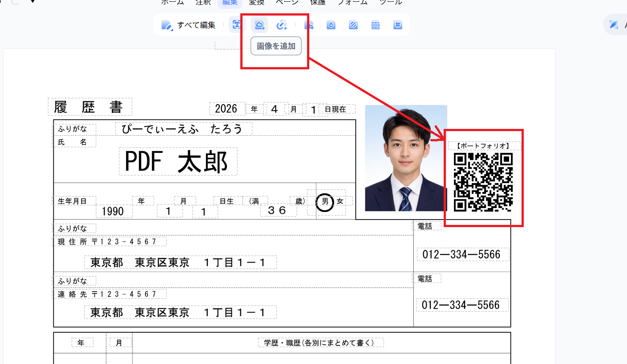Image resolution: width=627 pixels, height=364 pixels.
Task: Click the Bates Numbering icon
Action: (x=397, y=25)
